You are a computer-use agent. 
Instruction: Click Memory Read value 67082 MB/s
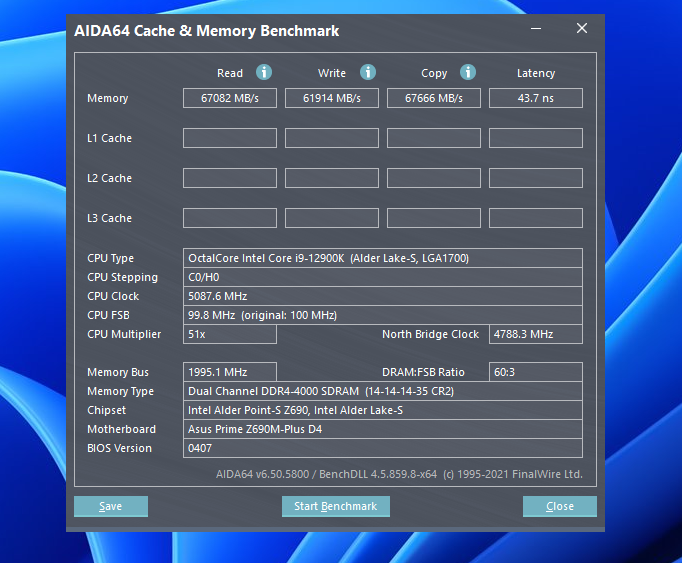pyautogui.click(x=230, y=98)
